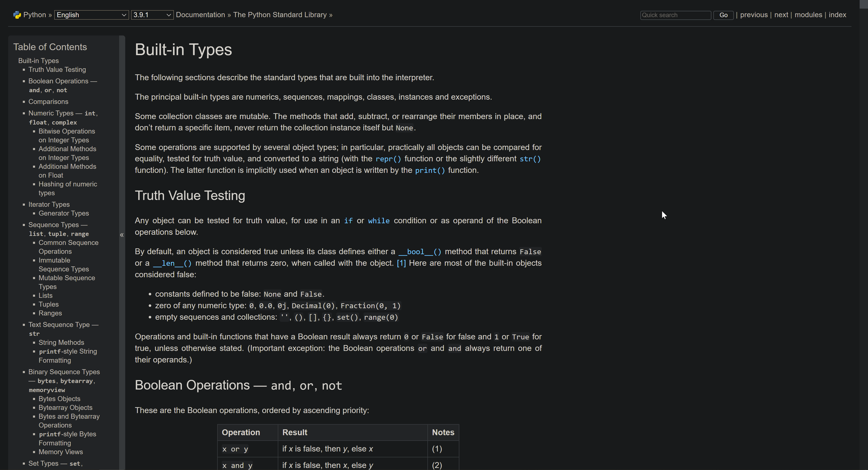Open the __bool__() method documentation

click(x=419, y=252)
